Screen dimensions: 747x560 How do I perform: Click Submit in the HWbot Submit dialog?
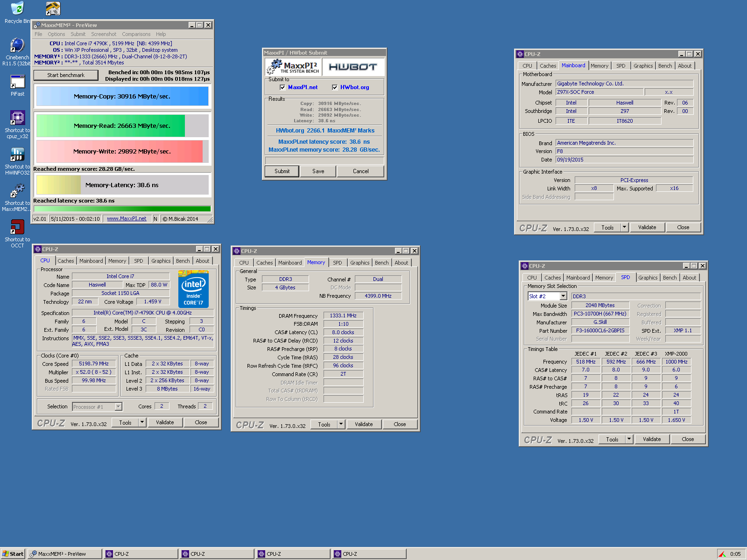pos(282,171)
